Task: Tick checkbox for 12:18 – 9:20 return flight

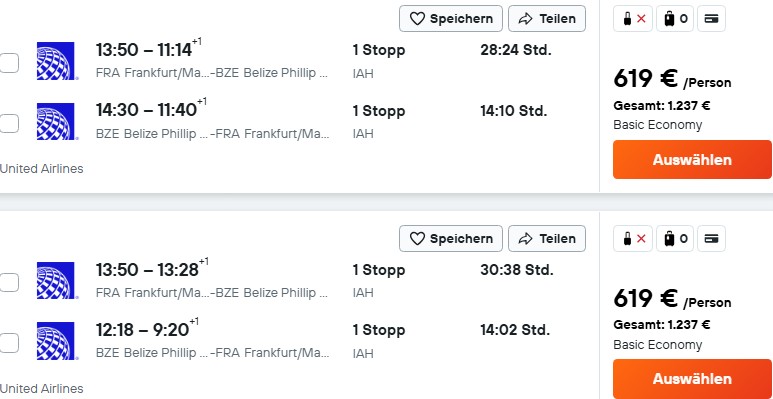Action: 8,343
